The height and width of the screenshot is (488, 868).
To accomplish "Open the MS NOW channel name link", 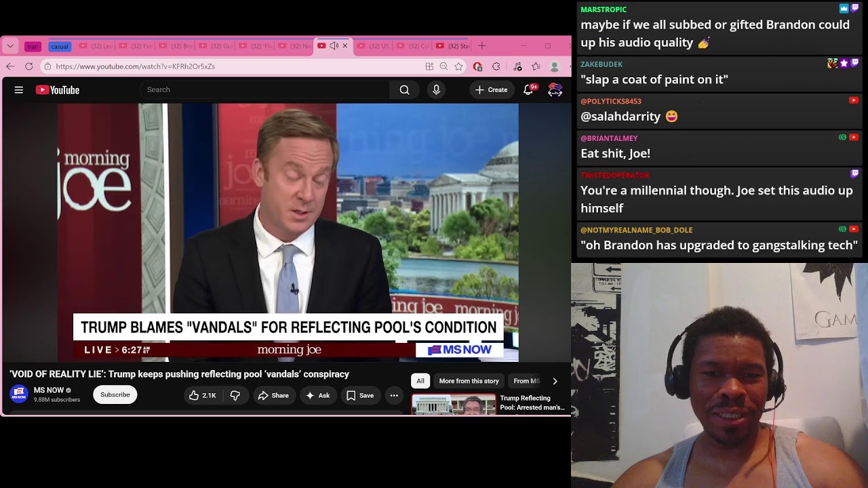I will (49, 390).
